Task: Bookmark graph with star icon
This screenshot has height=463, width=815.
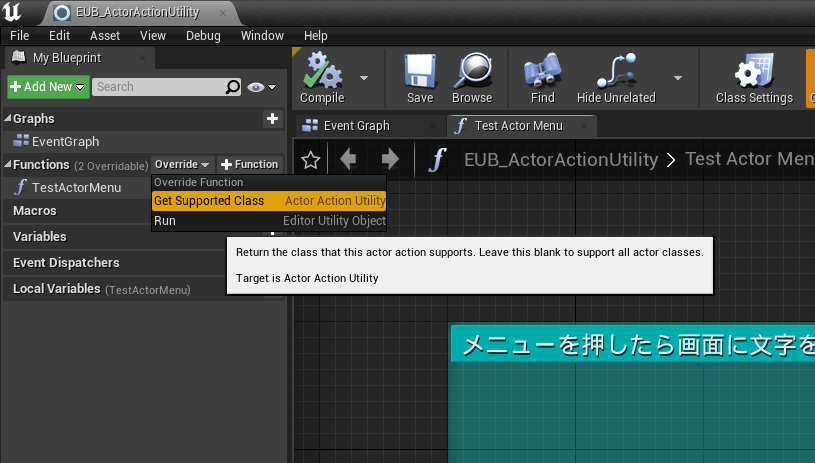Action: 311,160
